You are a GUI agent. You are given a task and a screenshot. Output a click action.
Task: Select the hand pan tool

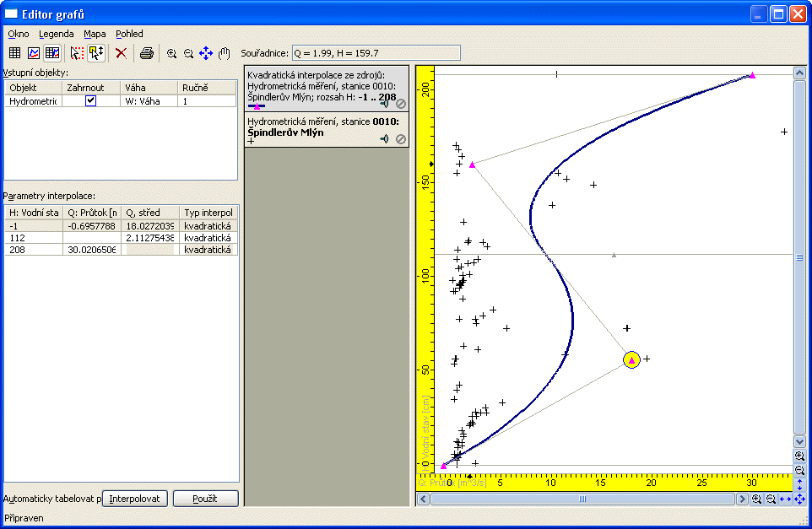(225, 53)
